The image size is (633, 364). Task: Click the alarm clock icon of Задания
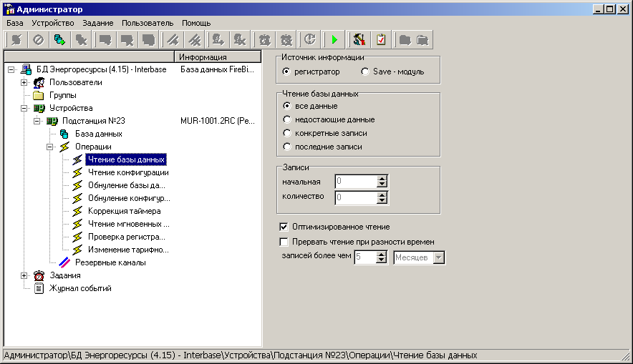(39, 275)
